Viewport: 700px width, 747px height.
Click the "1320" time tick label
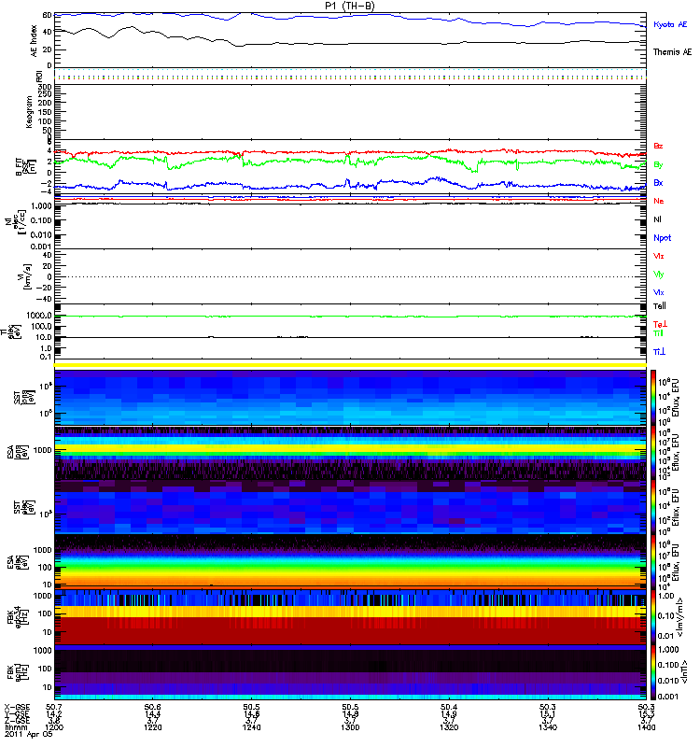[449, 727]
